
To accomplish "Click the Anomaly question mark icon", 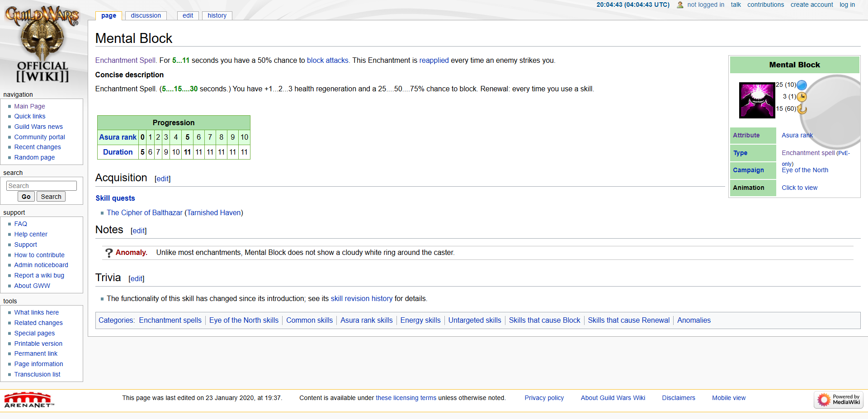I will pos(108,253).
